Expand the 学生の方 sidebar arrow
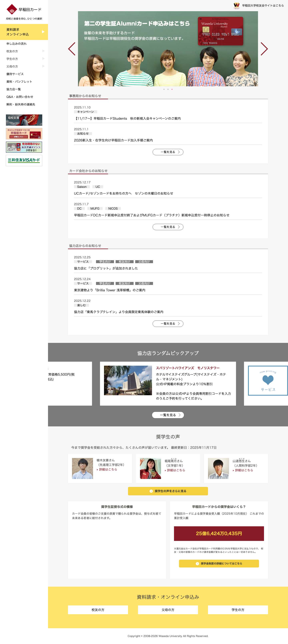This screenshot has width=288, height=644. coord(44,59)
